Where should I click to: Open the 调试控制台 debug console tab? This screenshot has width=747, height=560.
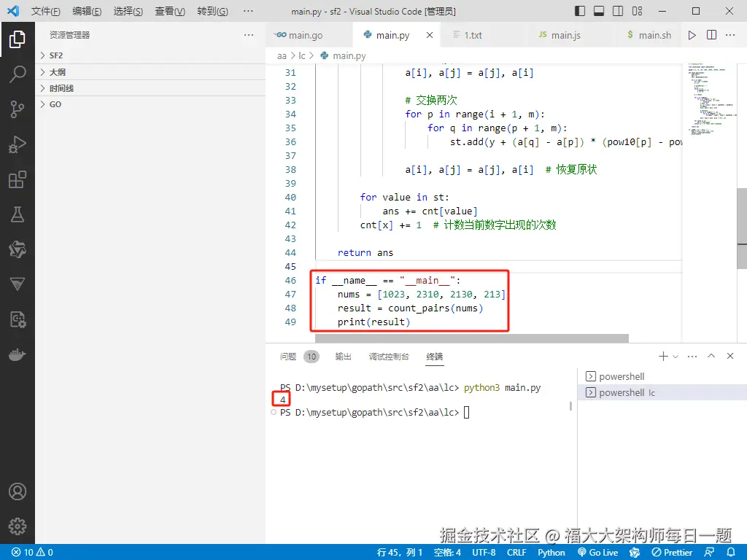[389, 356]
